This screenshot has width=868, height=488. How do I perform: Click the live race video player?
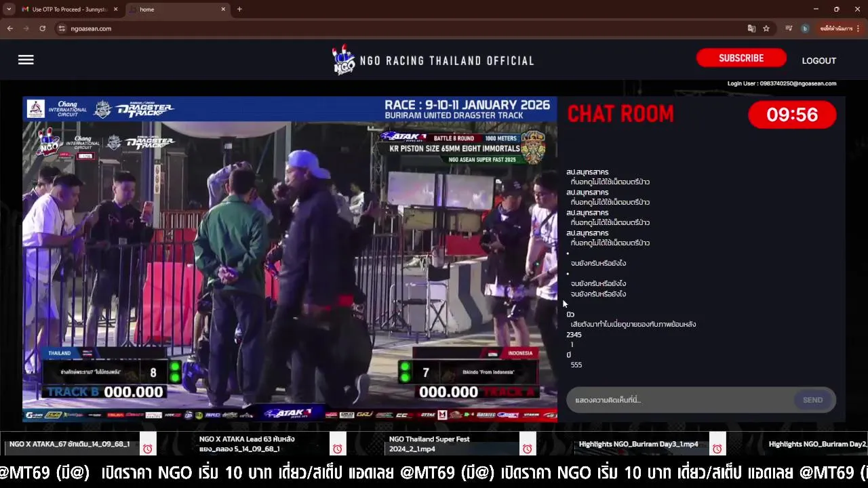click(x=290, y=259)
